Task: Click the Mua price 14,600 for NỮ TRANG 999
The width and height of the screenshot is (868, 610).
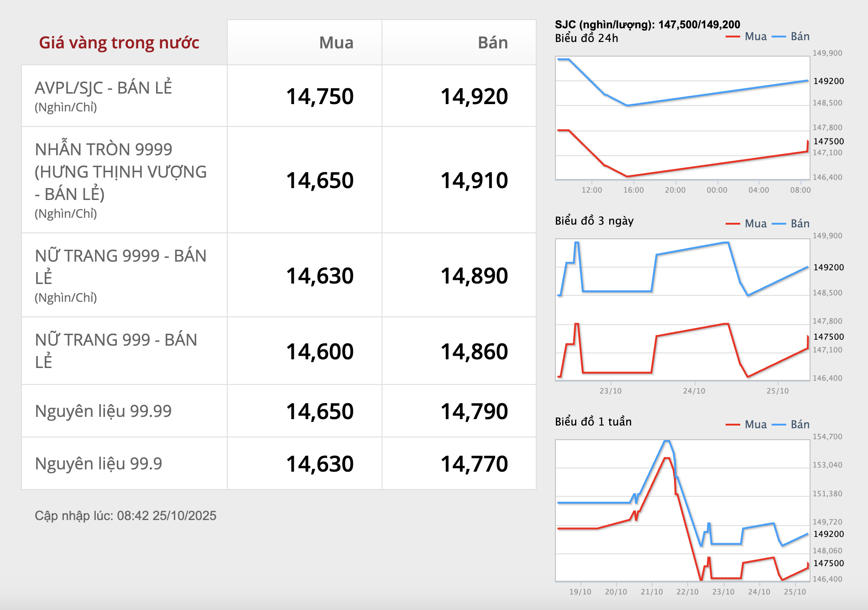Action: (319, 352)
